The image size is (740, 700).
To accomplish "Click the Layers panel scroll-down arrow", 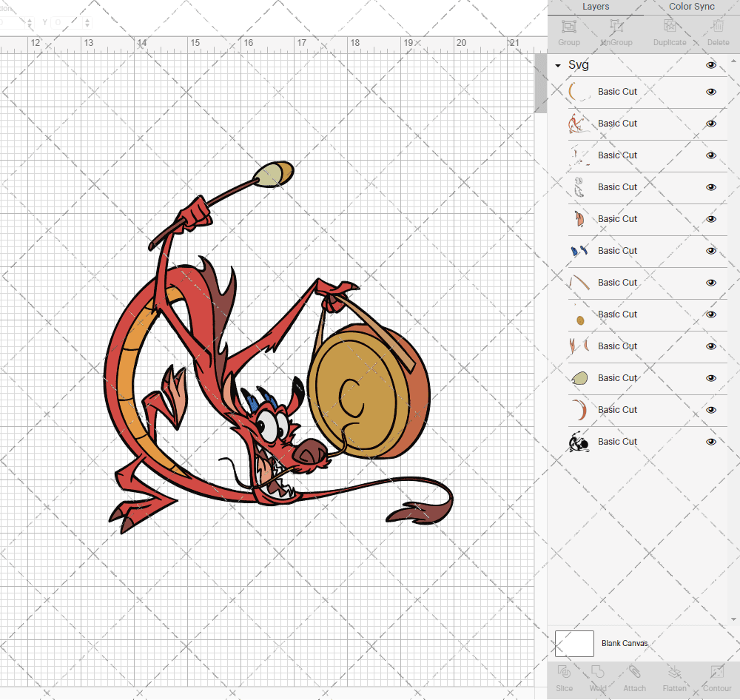I will [x=733, y=619].
